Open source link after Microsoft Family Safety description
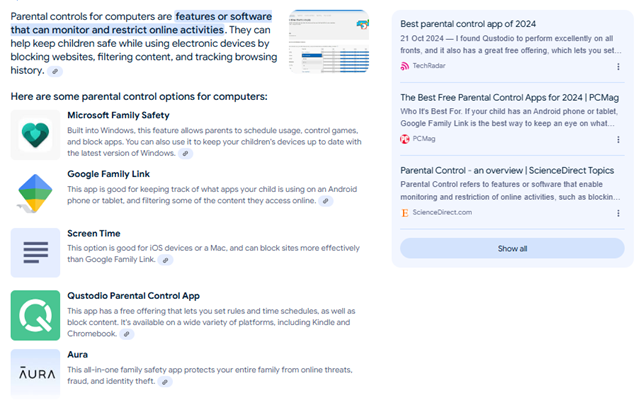The height and width of the screenshot is (405, 636). click(x=185, y=153)
